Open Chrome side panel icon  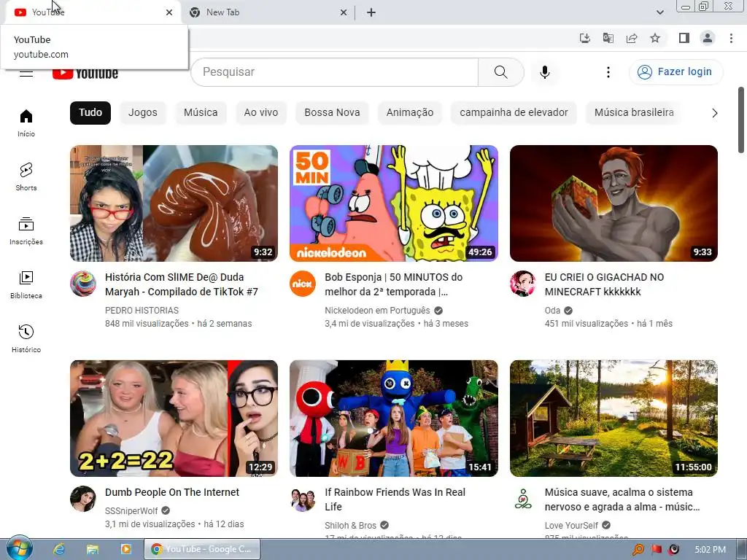[x=684, y=38]
